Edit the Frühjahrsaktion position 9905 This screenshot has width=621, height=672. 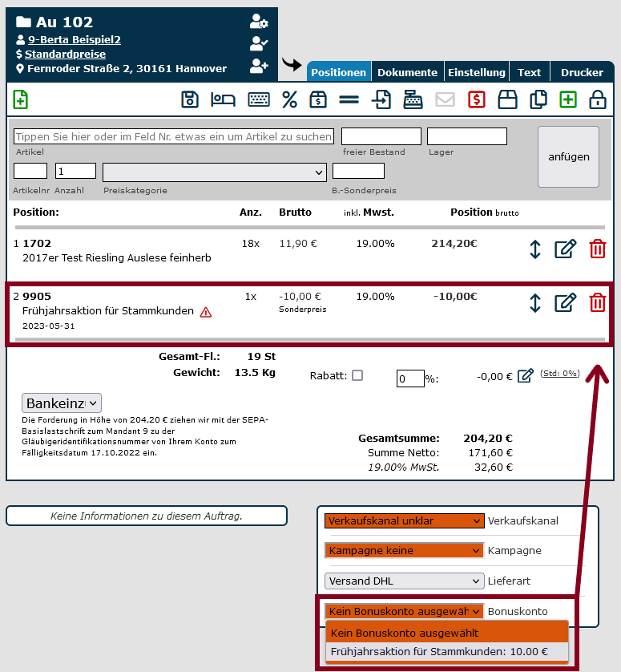point(566,302)
